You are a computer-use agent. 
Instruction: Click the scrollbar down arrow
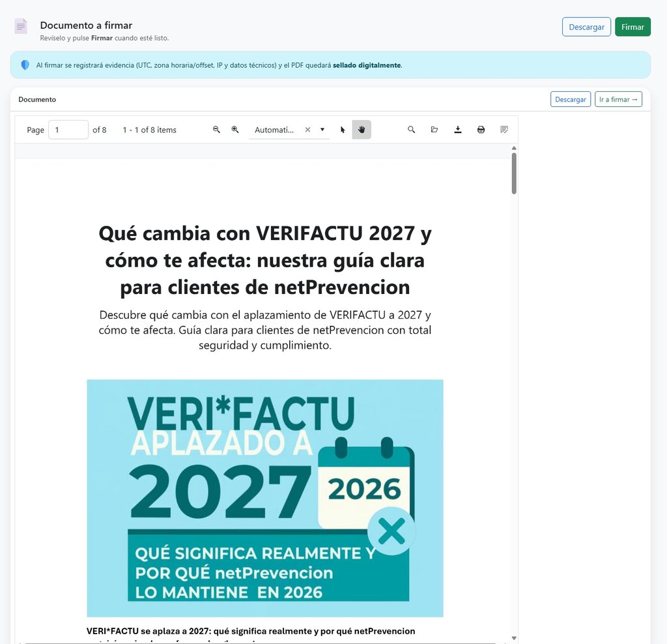(x=514, y=638)
